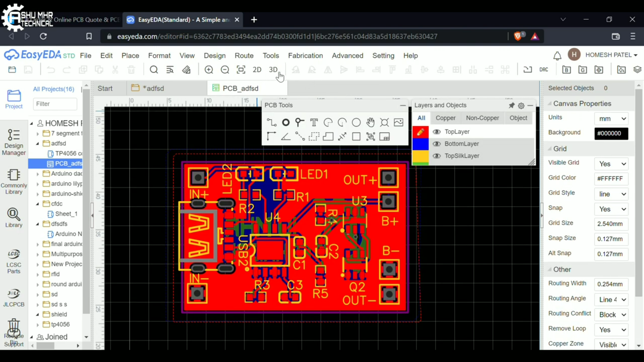The width and height of the screenshot is (644, 362).
Task: Switch the board view to 3D
Action: pos(273,69)
